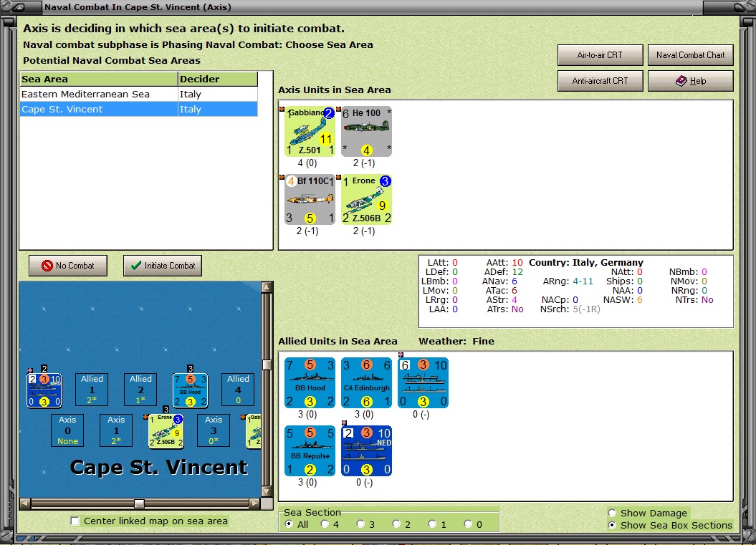The width and height of the screenshot is (756, 545).
Task: Open the Anti-aircraft CRT chart
Action: coord(600,81)
